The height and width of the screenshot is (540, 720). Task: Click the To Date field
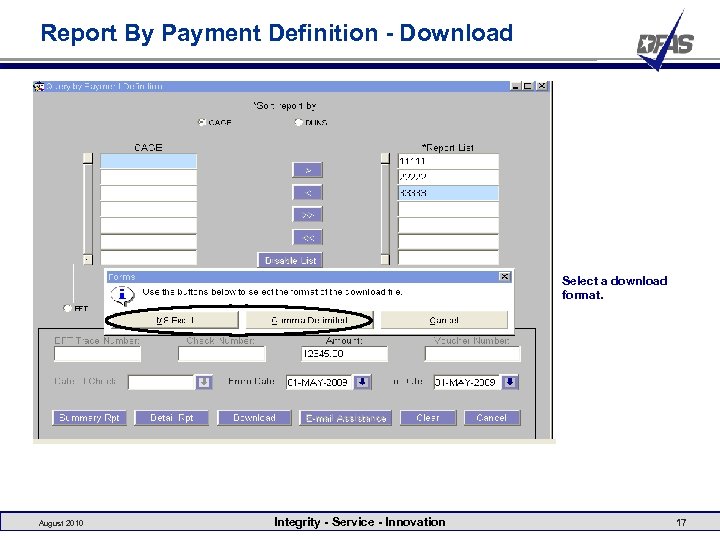click(467, 382)
